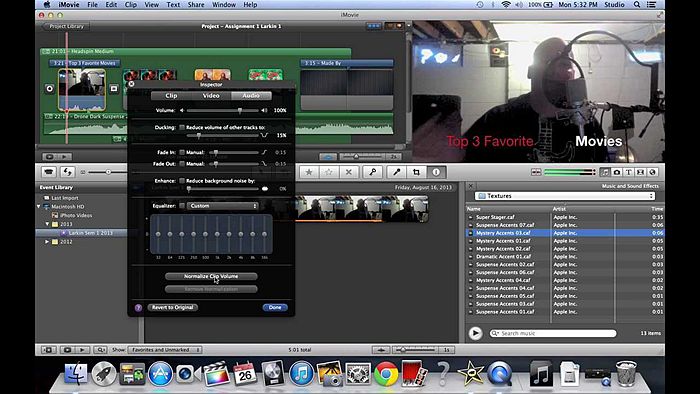
Task: Enable Ducking reduce volume of other tracks
Action: (x=182, y=127)
